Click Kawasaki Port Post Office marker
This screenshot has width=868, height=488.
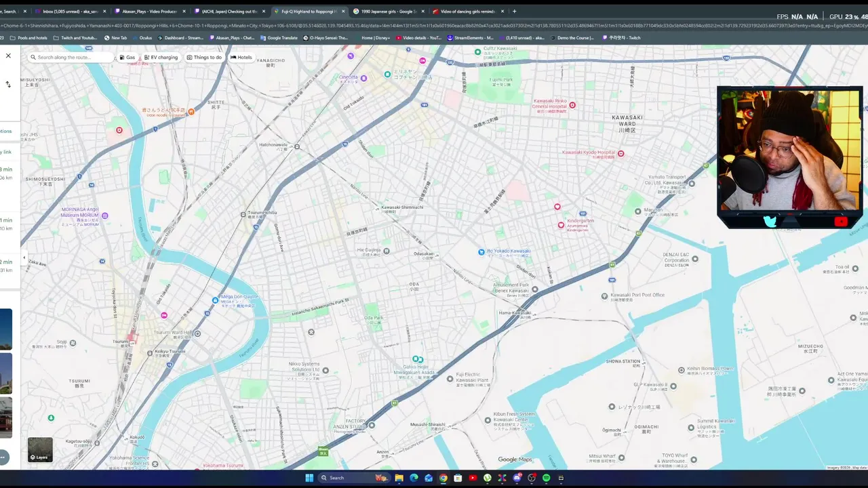tap(605, 296)
